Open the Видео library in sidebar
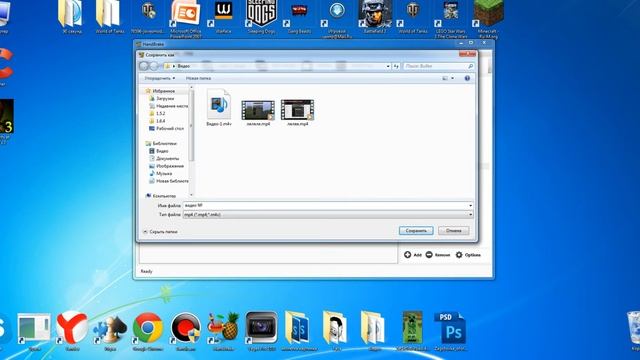This screenshot has height=360, width=640. tap(159, 151)
